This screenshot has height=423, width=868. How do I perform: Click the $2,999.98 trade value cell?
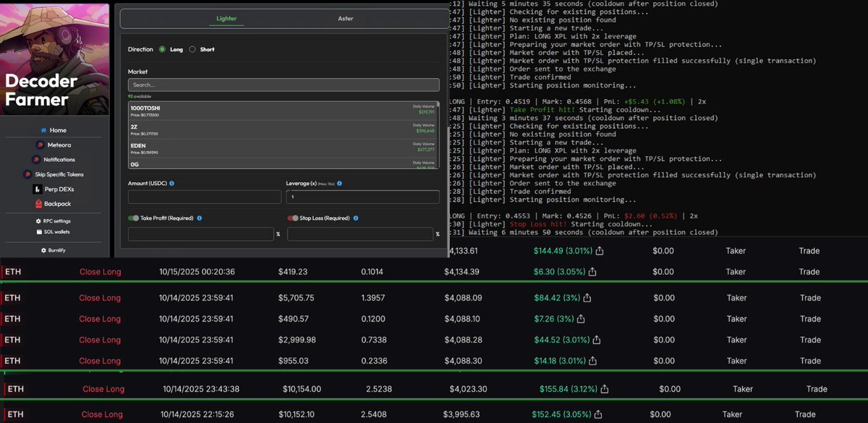[x=297, y=339]
